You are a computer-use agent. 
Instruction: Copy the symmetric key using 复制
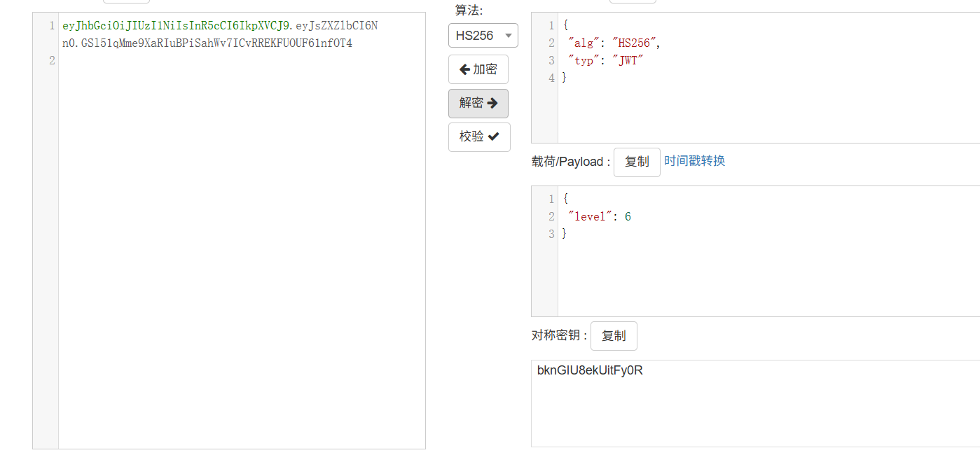coord(614,336)
